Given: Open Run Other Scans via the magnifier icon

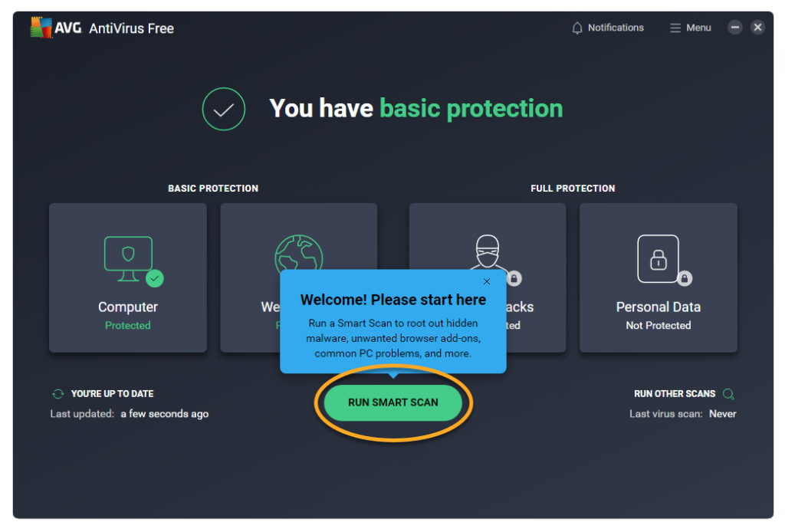Looking at the screenshot, I should pos(728,393).
